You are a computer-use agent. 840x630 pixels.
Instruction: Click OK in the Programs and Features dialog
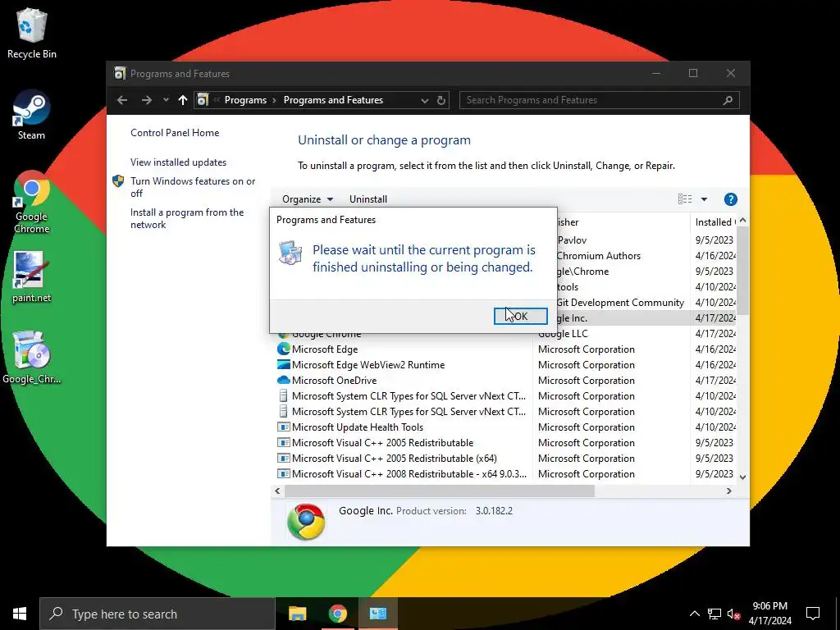click(520, 316)
